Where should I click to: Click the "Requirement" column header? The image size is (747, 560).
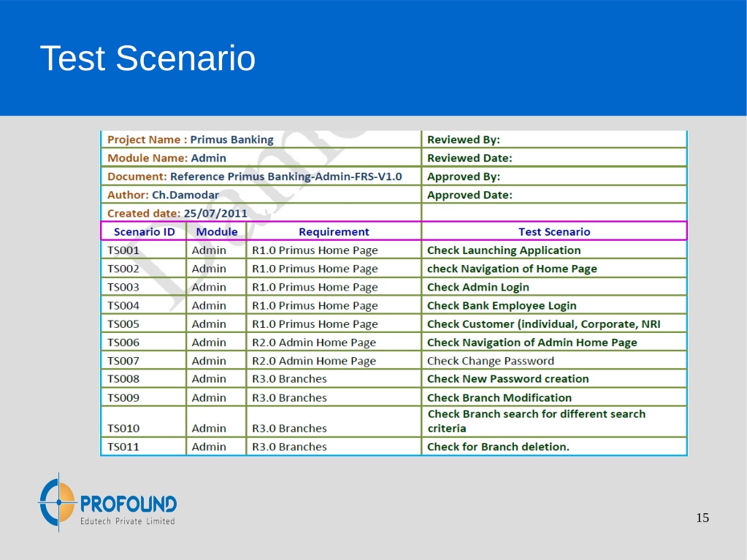334,232
